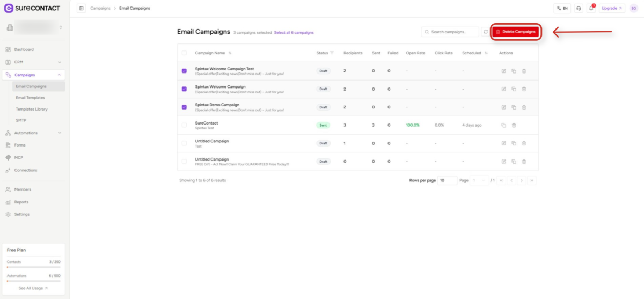The height and width of the screenshot is (299, 644).
Task: Open the language selector EN
Action: click(x=562, y=8)
